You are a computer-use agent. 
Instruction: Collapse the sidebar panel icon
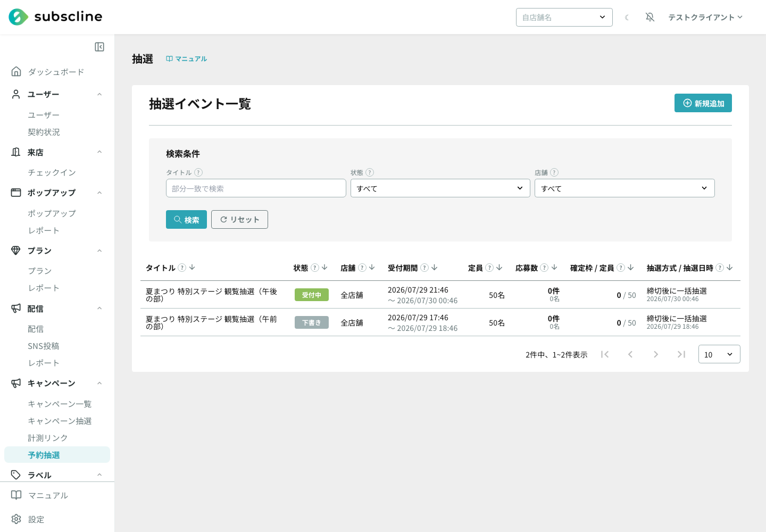[x=99, y=47]
